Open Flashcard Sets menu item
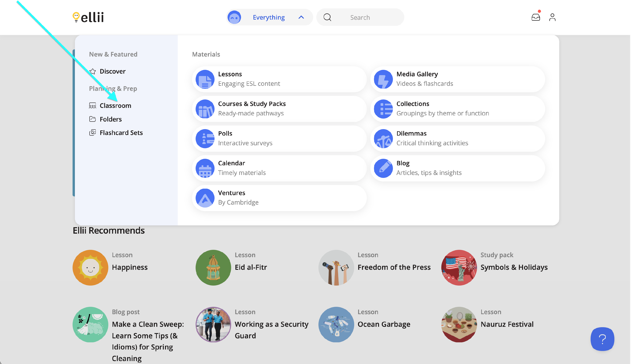The height and width of the screenshot is (364, 631). click(121, 133)
